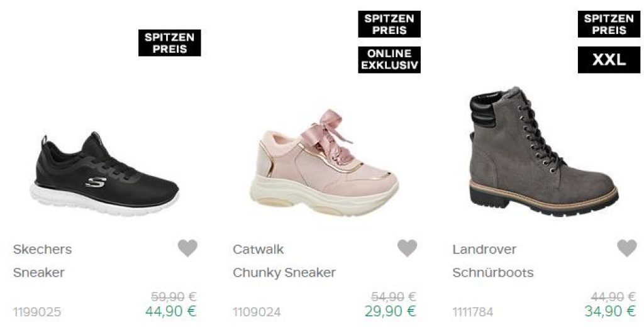The width and height of the screenshot is (644, 327).
Task: Click the XXL badge on Landrover boots
Action: [x=609, y=60]
